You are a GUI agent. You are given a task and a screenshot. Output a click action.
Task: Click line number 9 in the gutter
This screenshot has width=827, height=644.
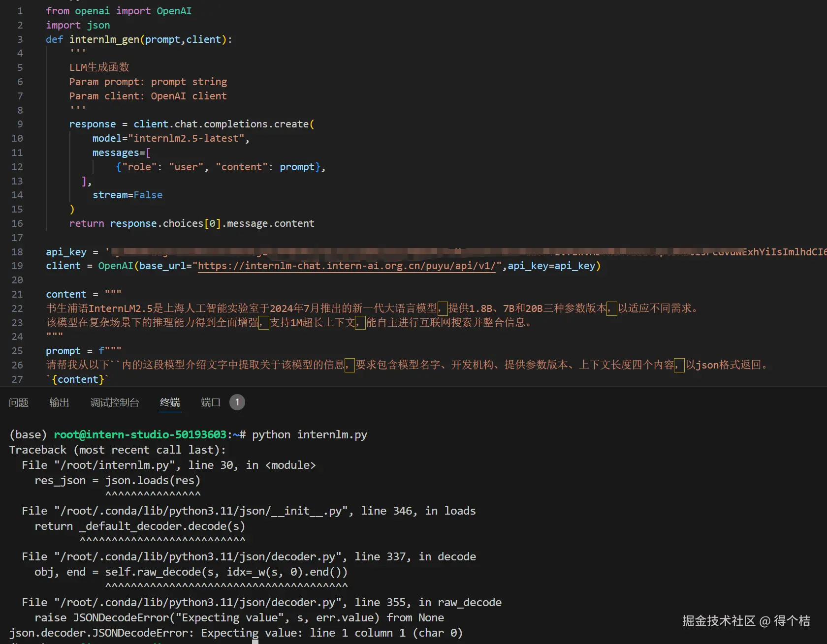coord(20,124)
